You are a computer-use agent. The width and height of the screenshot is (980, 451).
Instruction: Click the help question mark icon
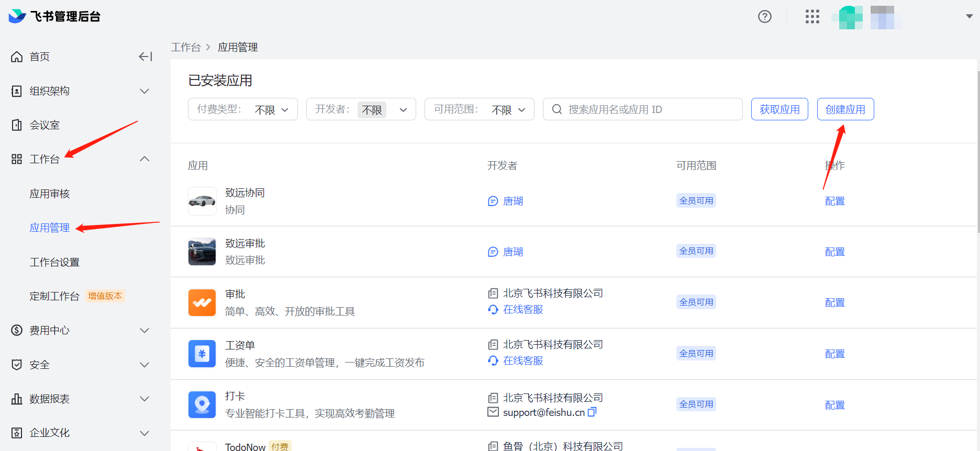tap(764, 17)
